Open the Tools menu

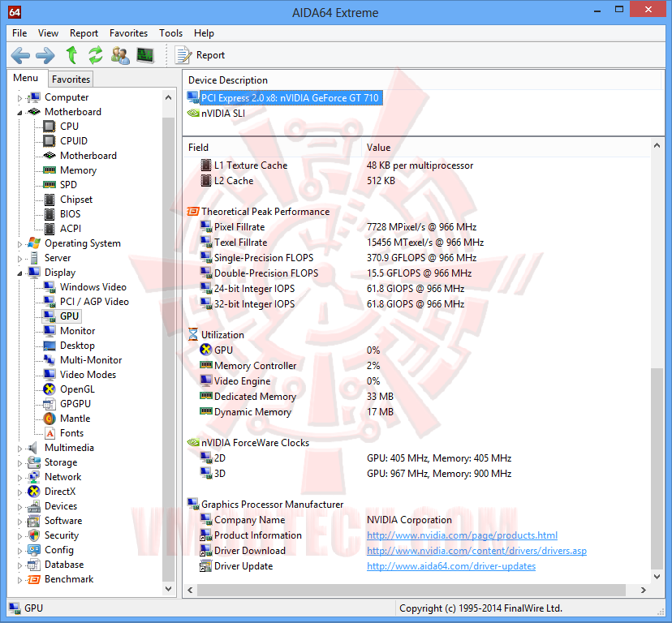[x=170, y=33]
